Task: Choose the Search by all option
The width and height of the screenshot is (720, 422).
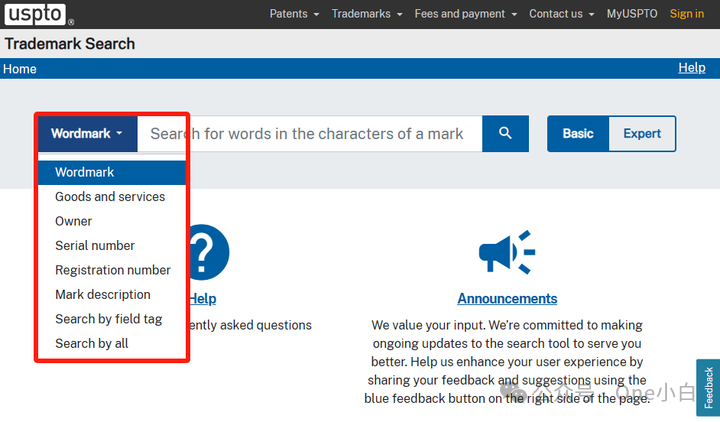Action: 112,343
